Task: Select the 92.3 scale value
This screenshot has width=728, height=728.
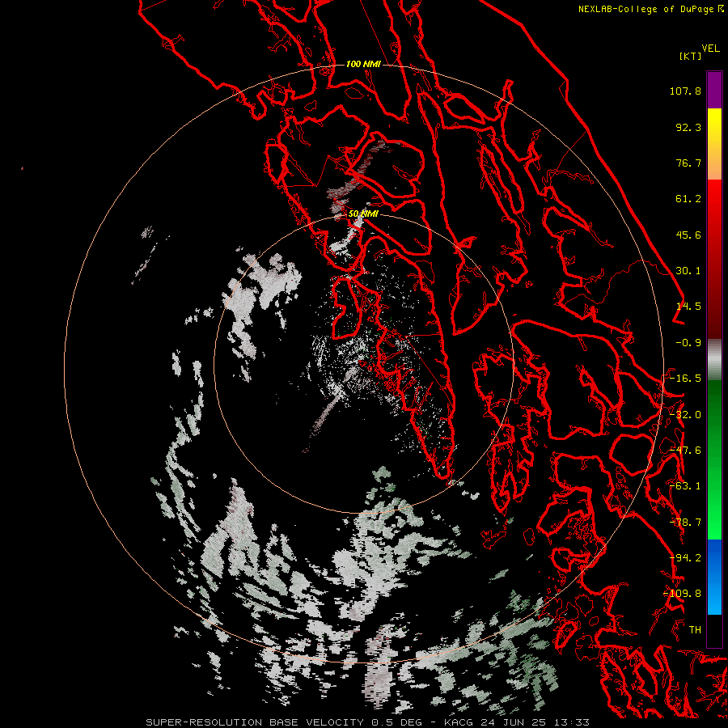Action: pos(688,127)
